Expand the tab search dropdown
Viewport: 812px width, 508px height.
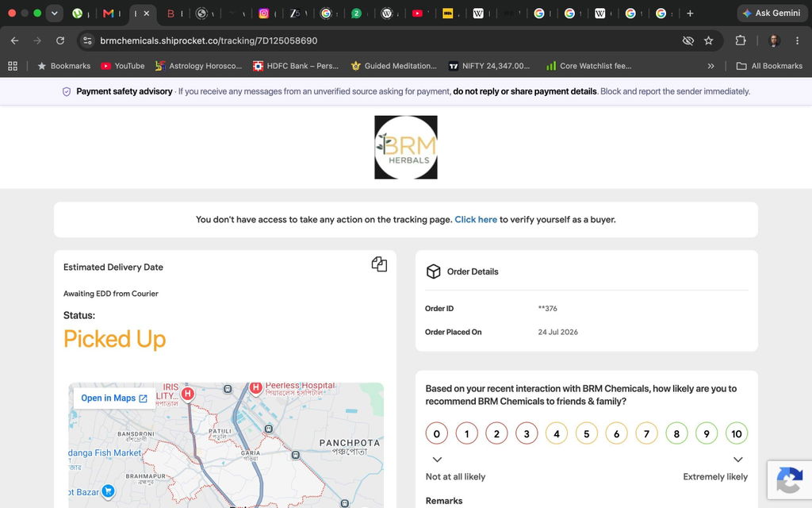point(55,13)
